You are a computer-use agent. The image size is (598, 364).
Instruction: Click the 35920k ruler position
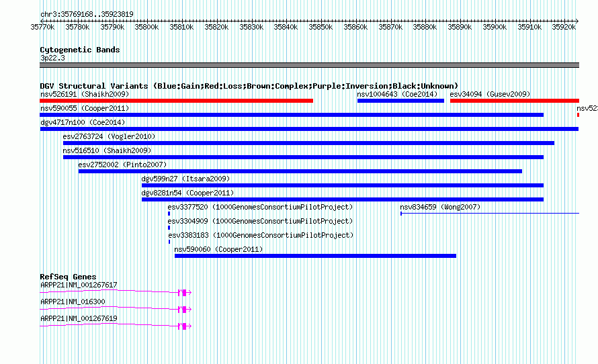[564, 27]
